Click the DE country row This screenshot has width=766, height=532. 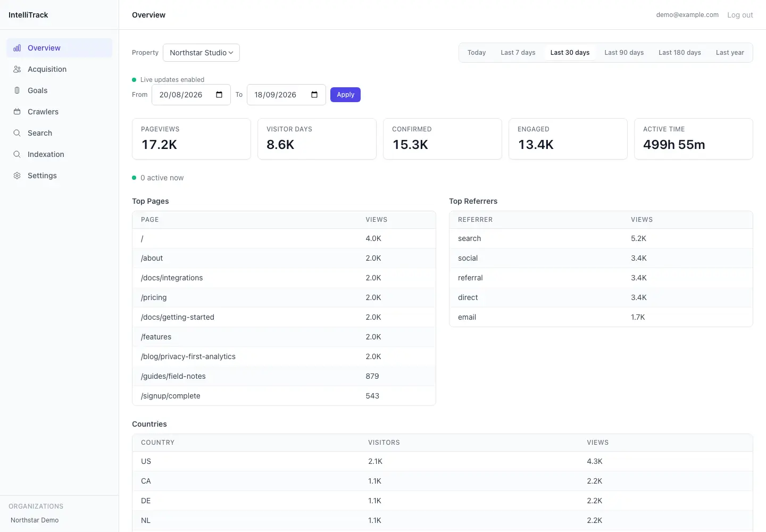443,501
